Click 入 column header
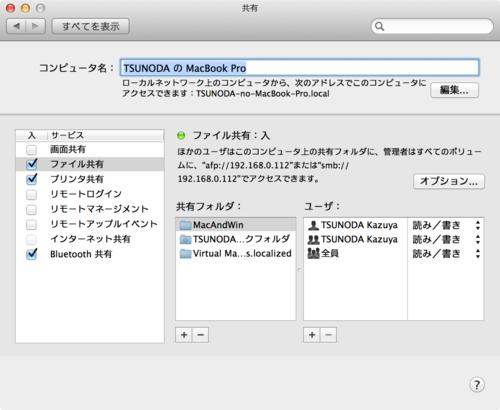 coord(32,135)
